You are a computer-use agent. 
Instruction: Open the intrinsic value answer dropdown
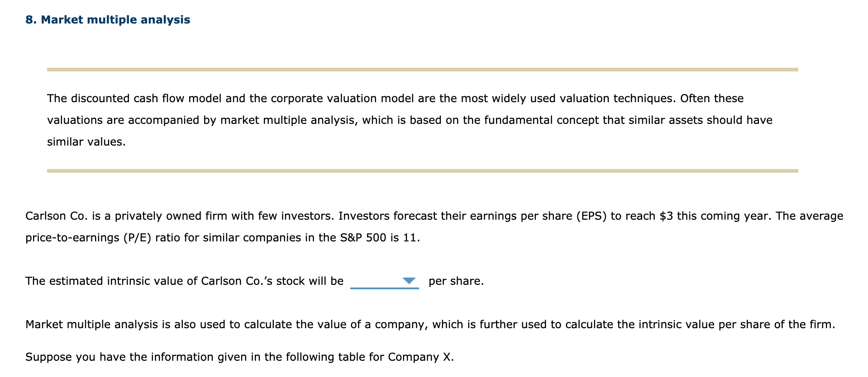pos(386,281)
